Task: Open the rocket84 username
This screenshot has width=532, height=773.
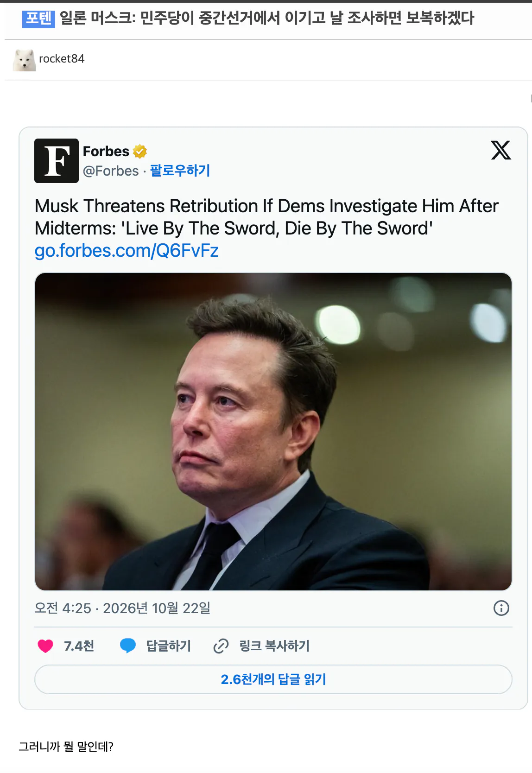Action: [x=62, y=59]
